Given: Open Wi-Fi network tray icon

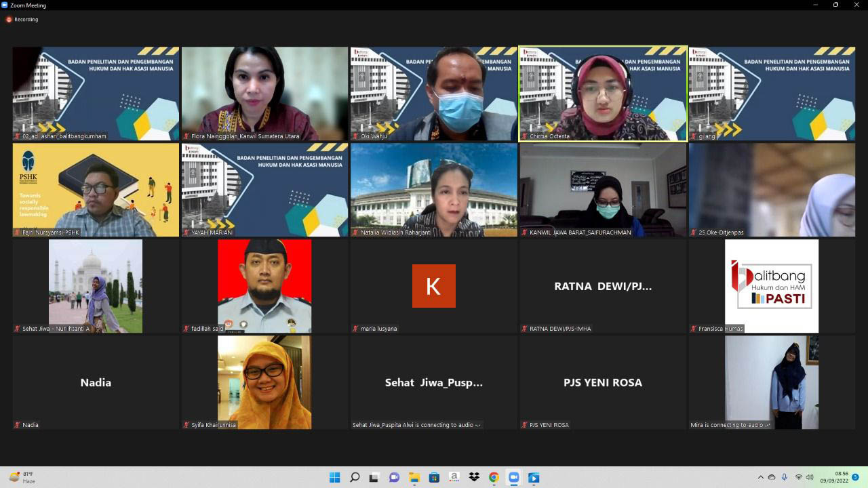Looking at the screenshot, I should click(798, 477).
